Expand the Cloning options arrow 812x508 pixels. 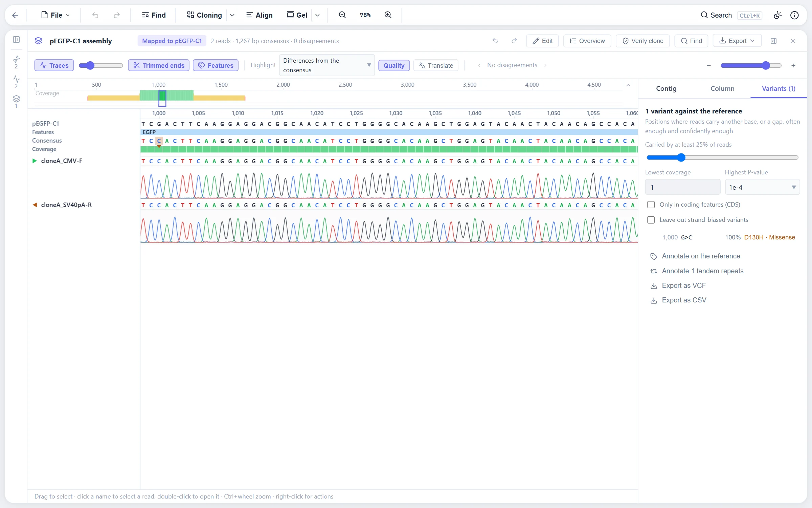pos(232,15)
